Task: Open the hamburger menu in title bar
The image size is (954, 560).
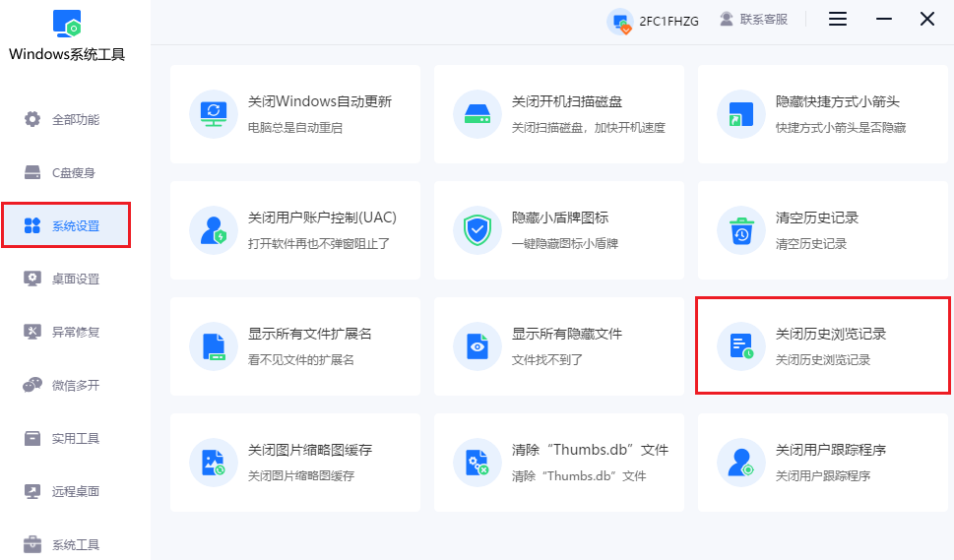Action: pos(838,20)
